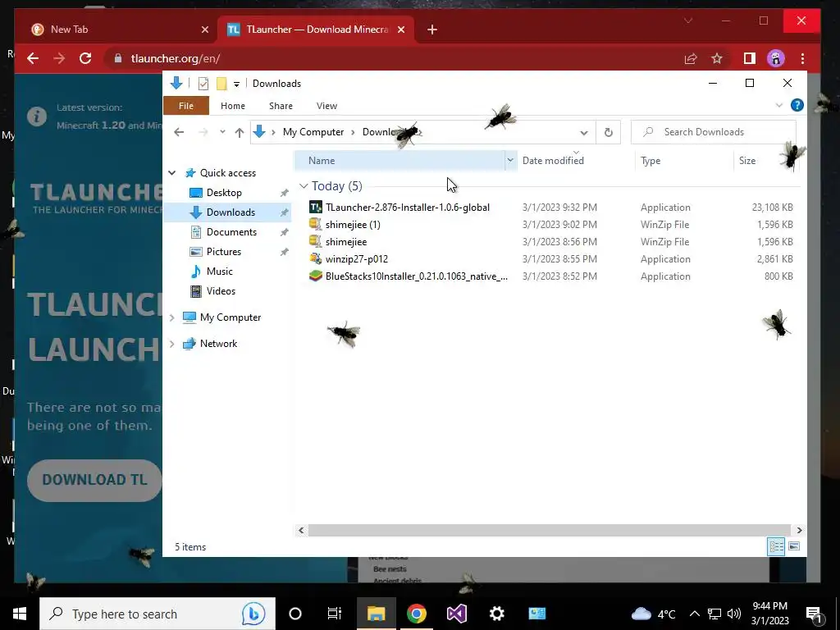Click the Cortana circle on taskbar
Image resolution: width=840 pixels, height=630 pixels.
click(295, 614)
